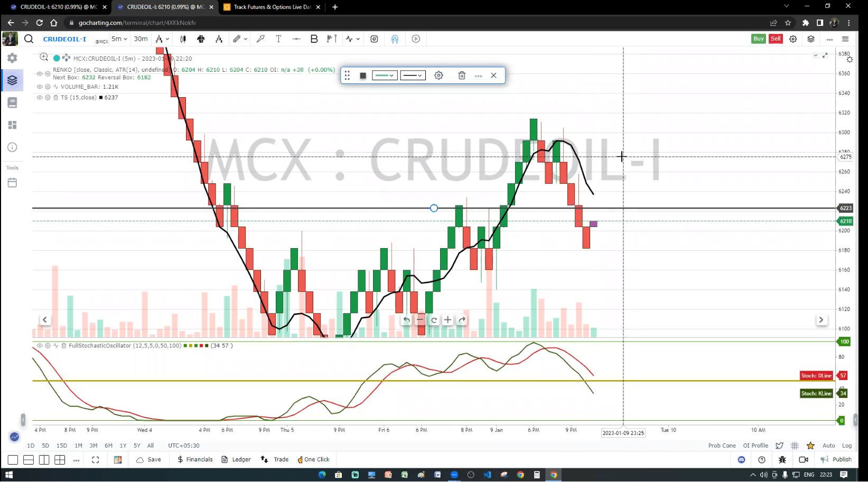Open the 5m interval dropdown
The height and width of the screenshot is (482, 868).
[119, 39]
